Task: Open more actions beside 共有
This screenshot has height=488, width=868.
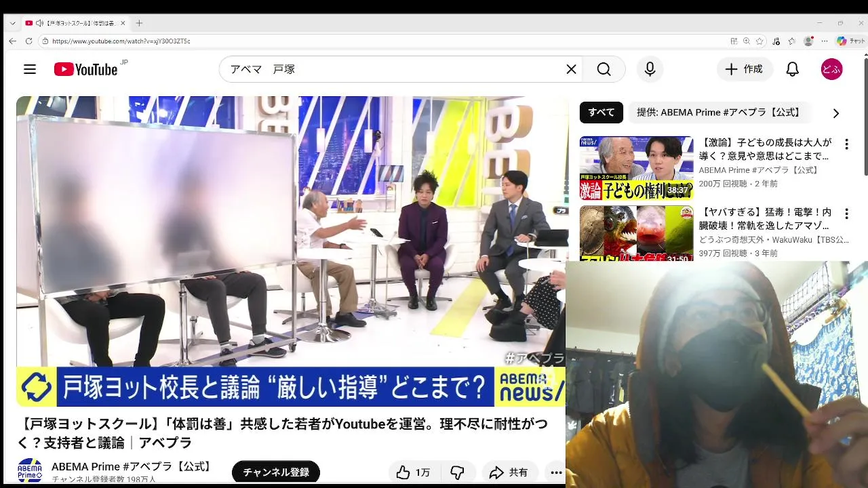Action: click(x=556, y=472)
